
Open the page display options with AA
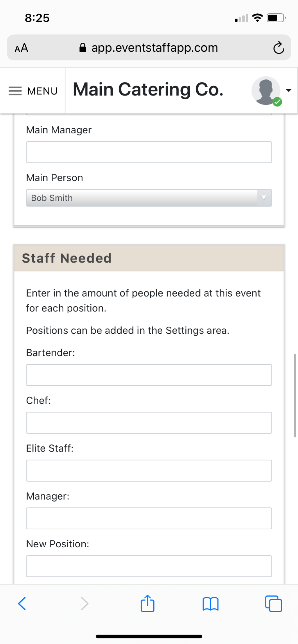pyautogui.click(x=21, y=48)
